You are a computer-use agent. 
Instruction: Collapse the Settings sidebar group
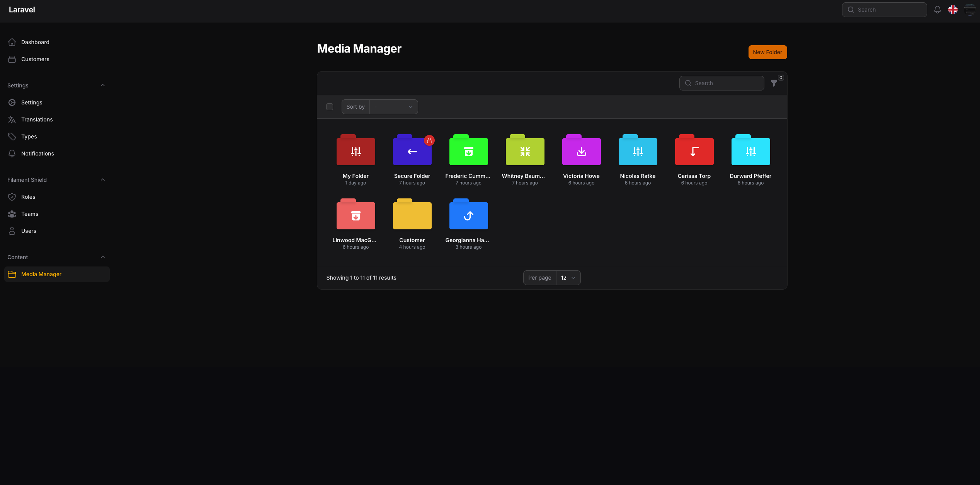(x=102, y=85)
